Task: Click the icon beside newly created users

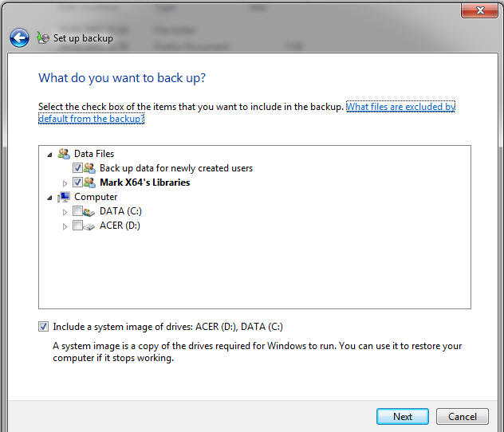Action: point(89,168)
